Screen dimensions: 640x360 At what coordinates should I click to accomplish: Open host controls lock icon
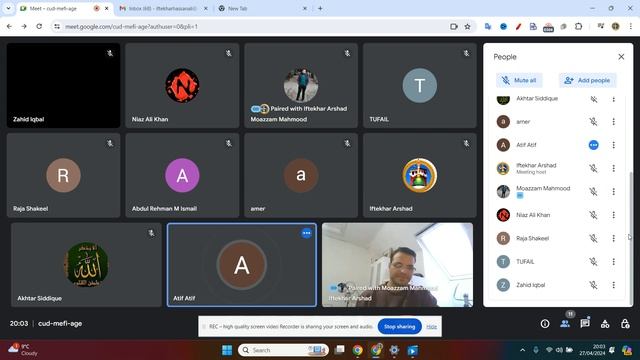pos(625,324)
